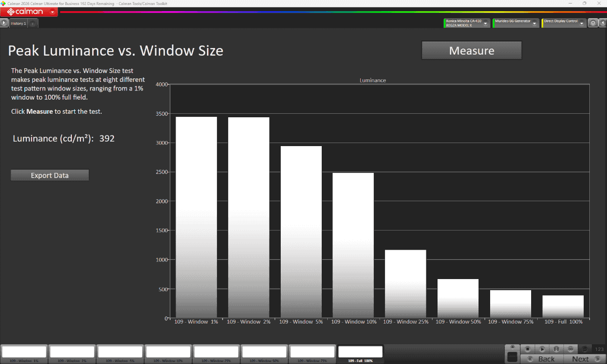Click the Measure button
Viewport: 607px width, 364px height.
[471, 51]
